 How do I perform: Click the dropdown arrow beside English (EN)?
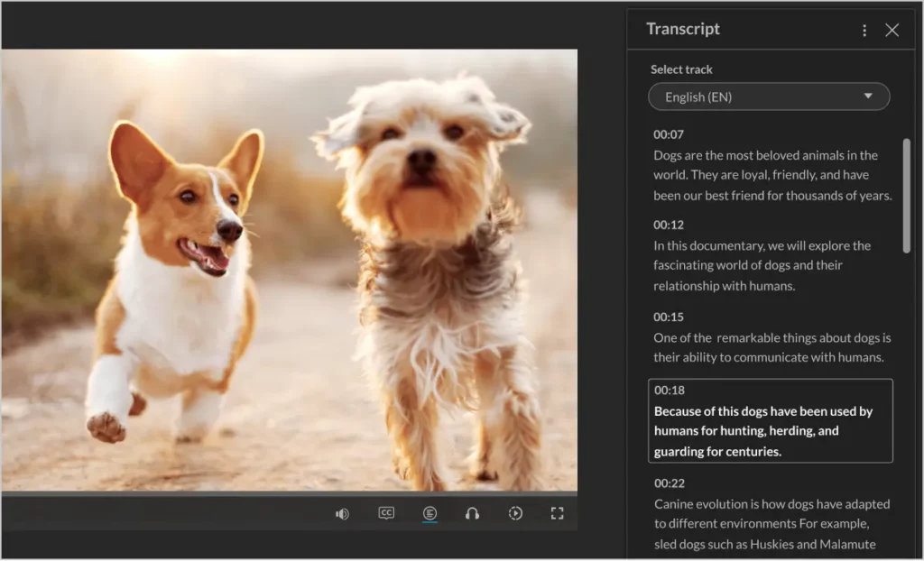click(868, 97)
